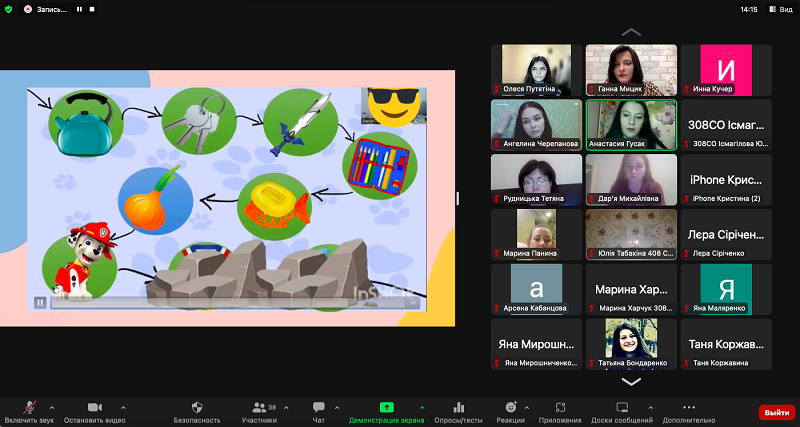This screenshot has width=800, height=427.
Task: Open the Участники participants panel
Action: [x=259, y=412]
